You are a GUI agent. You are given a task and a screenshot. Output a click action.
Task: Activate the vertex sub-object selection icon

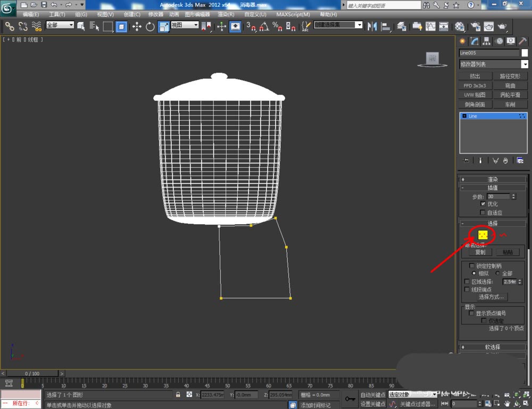coord(483,234)
